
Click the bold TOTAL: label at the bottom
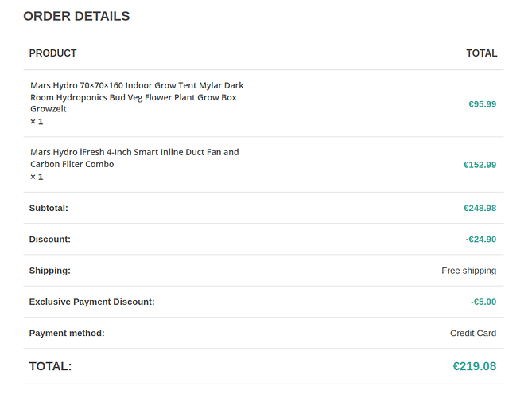pyautogui.click(x=50, y=366)
